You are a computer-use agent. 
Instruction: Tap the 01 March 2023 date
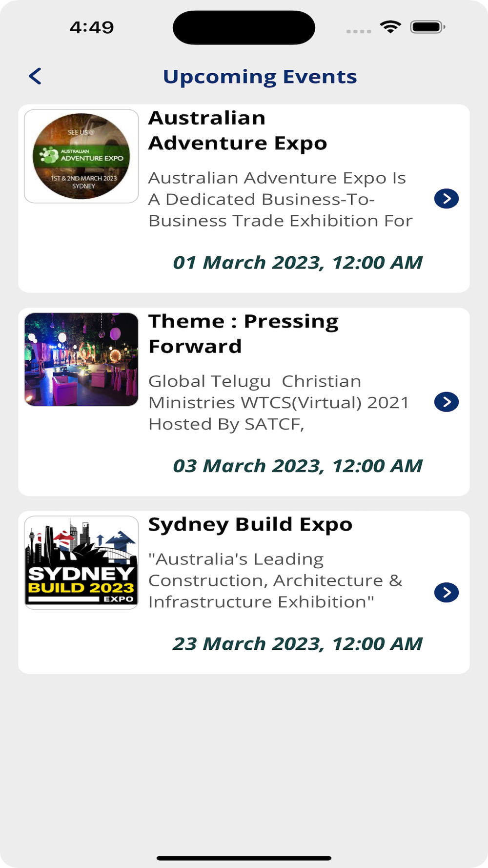(x=297, y=263)
